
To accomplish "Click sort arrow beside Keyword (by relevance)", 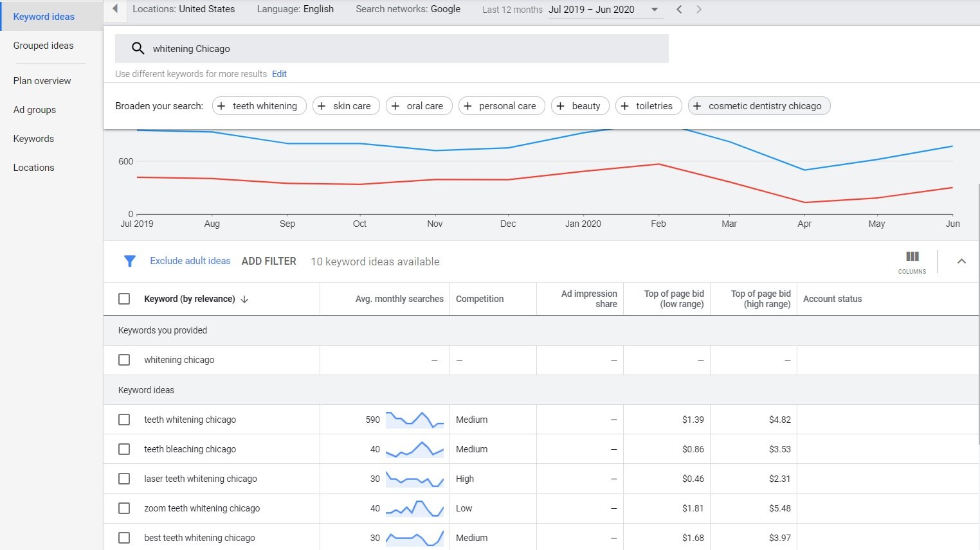I will [244, 299].
